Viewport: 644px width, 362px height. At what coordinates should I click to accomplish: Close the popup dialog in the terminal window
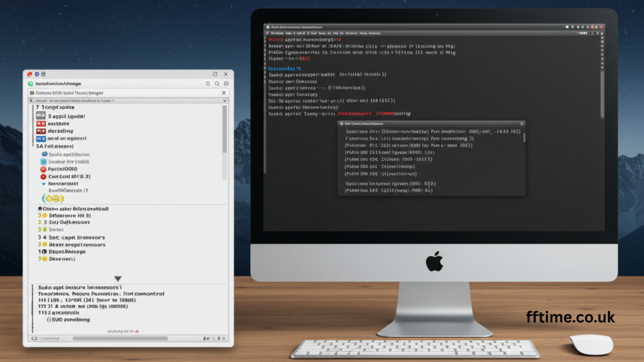click(x=521, y=124)
